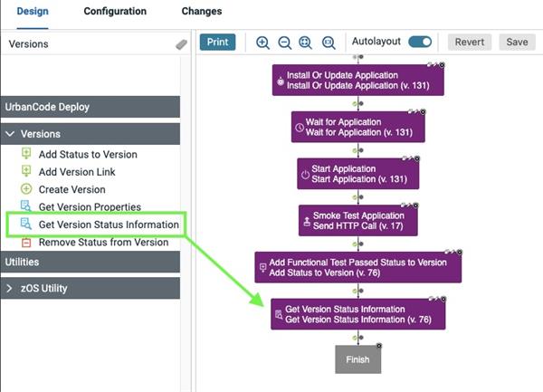Image resolution: width=543 pixels, height=392 pixels.
Task: Click the Print button
Action: (217, 43)
